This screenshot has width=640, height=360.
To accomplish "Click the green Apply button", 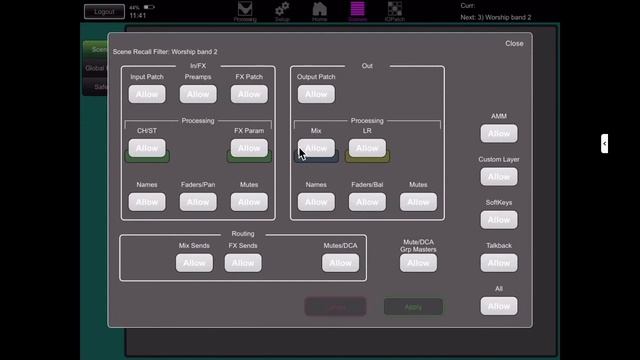I will click(413, 307).
